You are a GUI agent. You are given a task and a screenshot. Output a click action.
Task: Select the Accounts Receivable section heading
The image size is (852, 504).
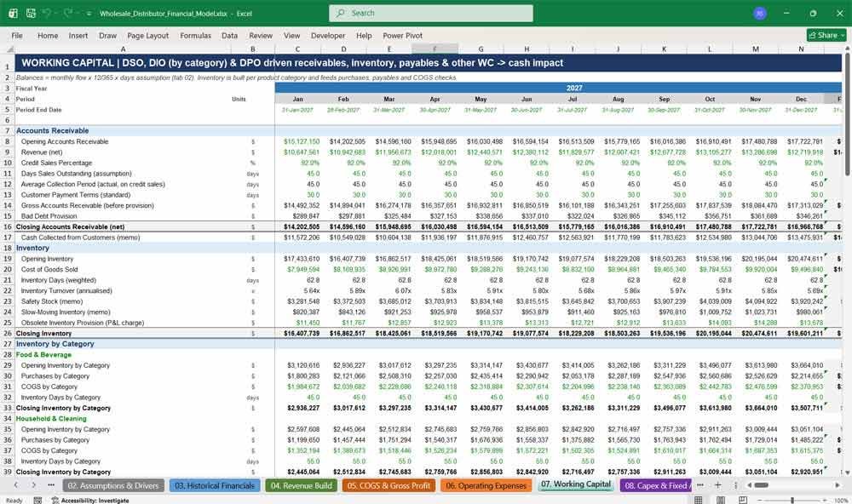[52, 131]
